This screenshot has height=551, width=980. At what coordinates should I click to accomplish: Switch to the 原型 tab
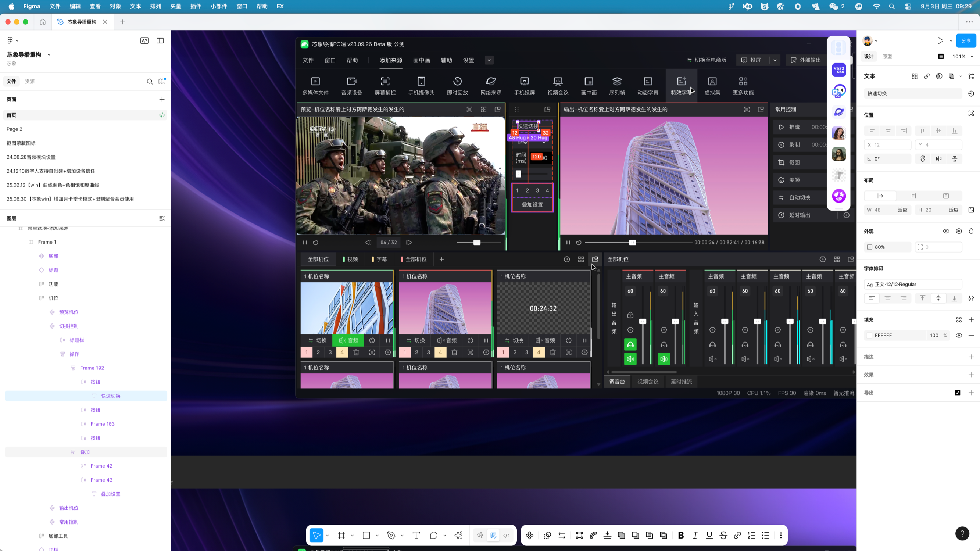point(887,56)
